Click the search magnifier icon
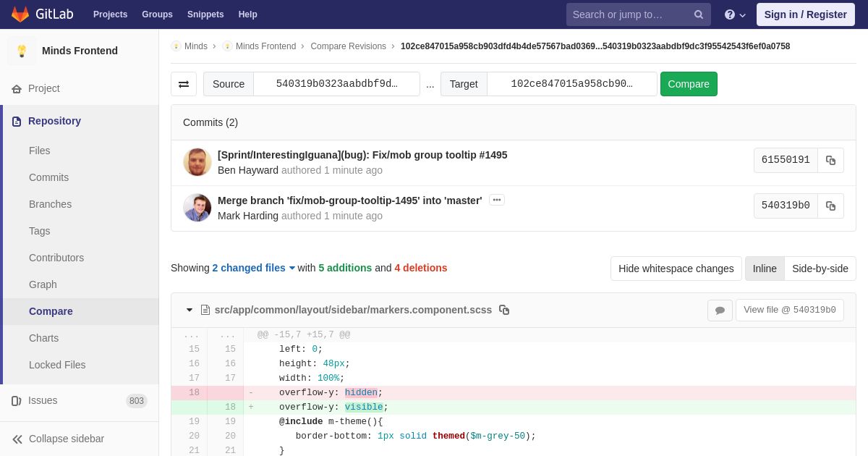Screen dimensions: 868x456 [x=699, y=14]
